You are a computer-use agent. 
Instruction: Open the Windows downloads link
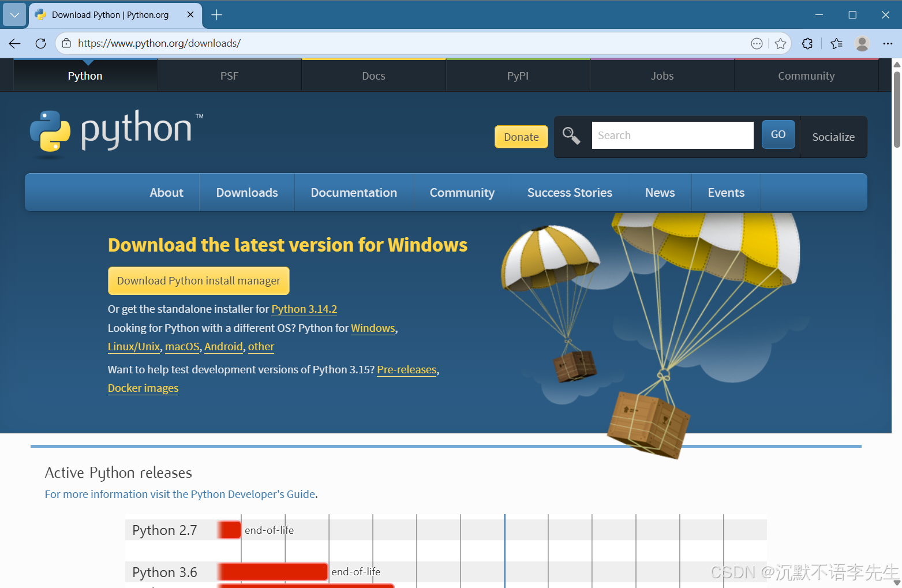(x=373, y=328)
